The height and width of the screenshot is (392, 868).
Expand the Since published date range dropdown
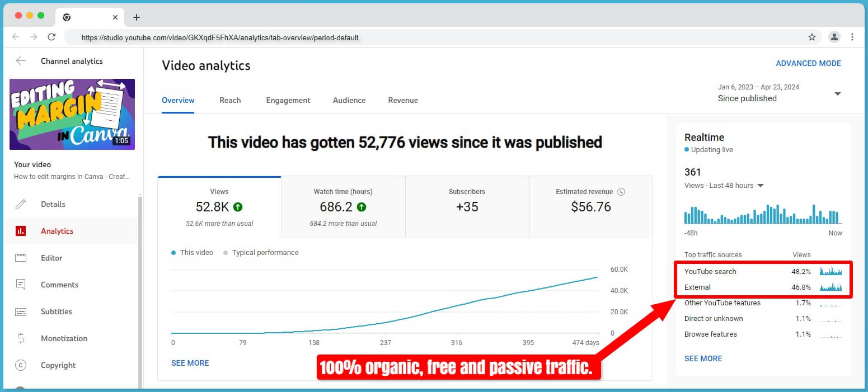tap(837, 93)
